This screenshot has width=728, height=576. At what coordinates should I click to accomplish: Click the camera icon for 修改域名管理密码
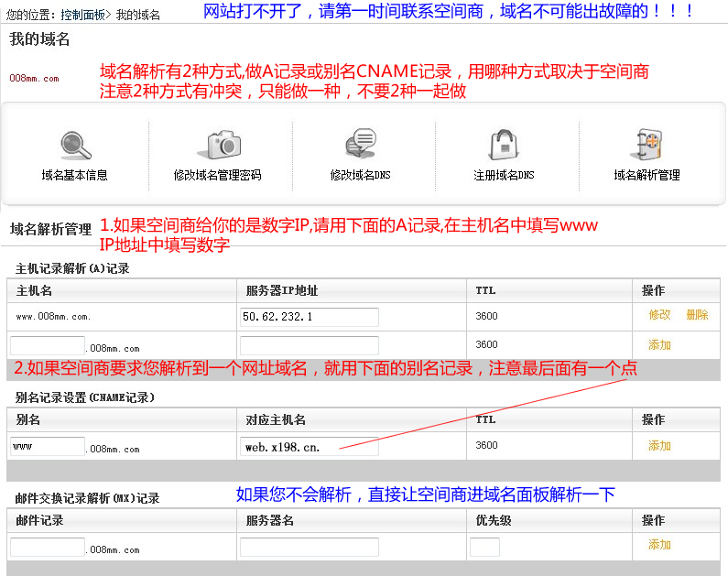coord(218,145)
